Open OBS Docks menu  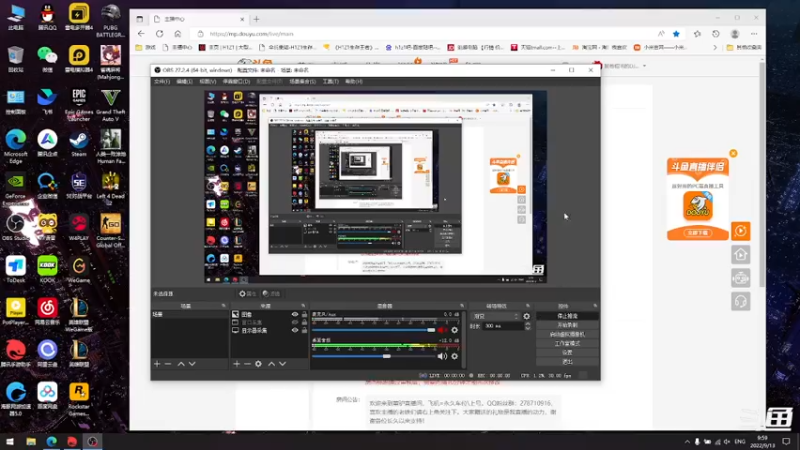click(236, 82)
